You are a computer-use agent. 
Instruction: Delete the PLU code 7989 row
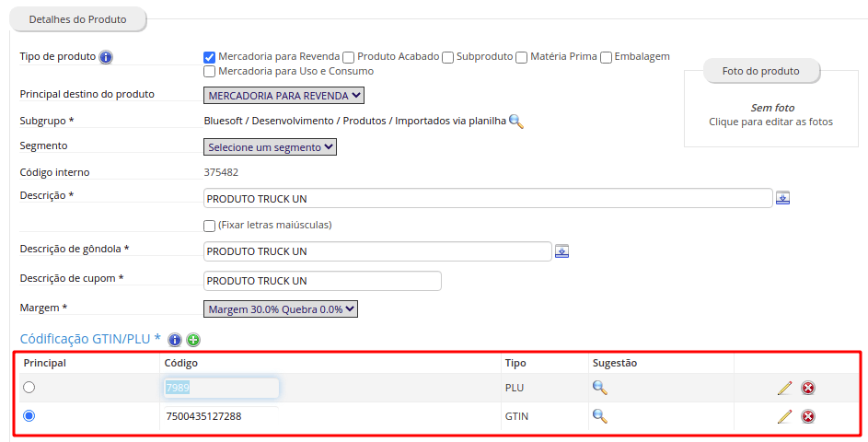tap(808, 388)
